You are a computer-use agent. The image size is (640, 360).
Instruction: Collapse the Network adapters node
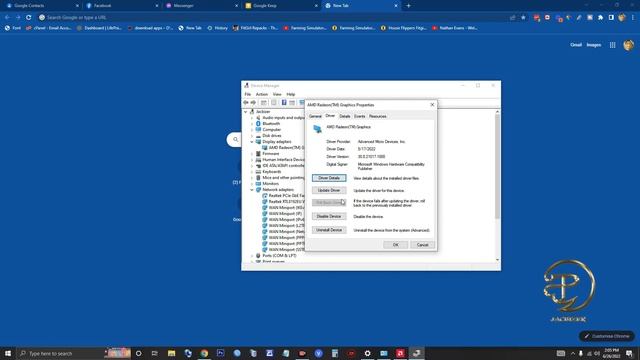(x=252, y=190)
